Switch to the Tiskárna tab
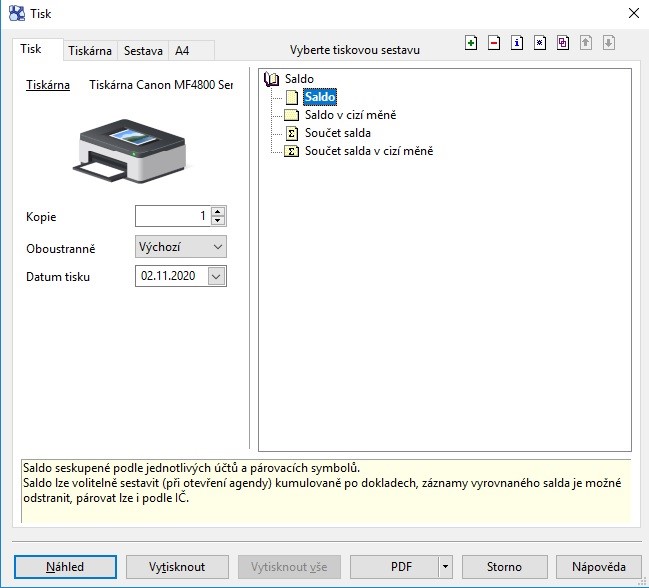The image size is (649, 588). click(90, 50)
